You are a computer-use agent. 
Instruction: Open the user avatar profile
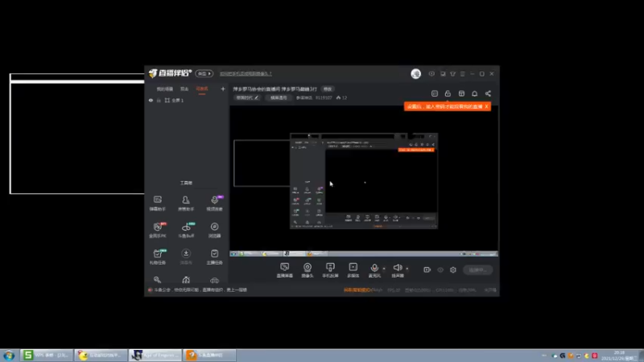click(x=415, y=73)
